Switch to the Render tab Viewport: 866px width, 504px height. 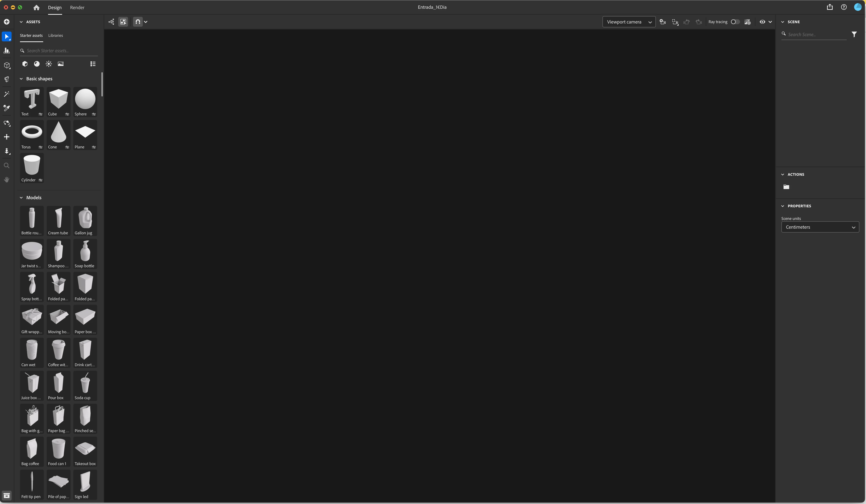point(77,8)
